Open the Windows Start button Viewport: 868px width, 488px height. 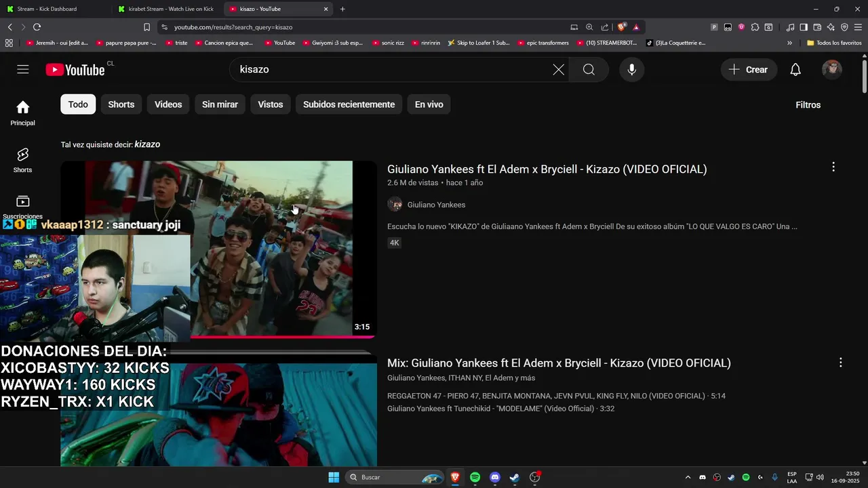334,477
